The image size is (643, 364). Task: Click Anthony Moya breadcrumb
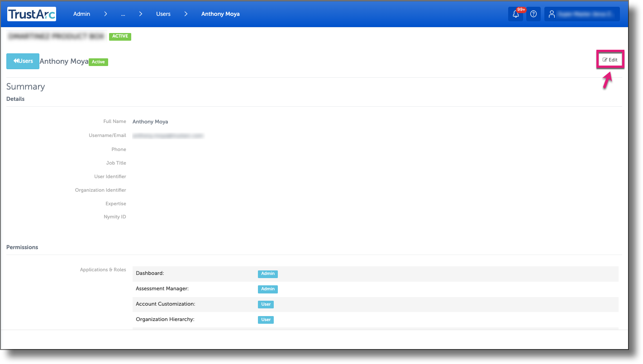(220, 14)
